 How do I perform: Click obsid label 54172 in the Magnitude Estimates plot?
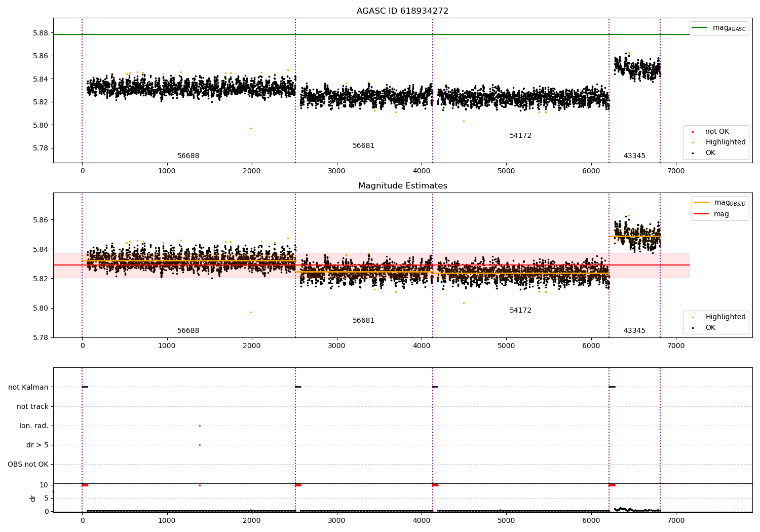click(x=520, y=311)
